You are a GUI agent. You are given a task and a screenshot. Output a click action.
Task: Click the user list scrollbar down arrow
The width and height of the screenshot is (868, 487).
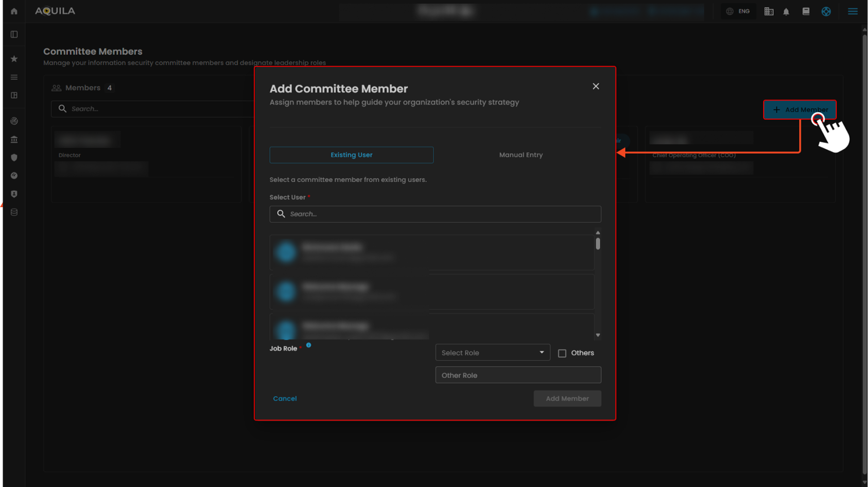pyautogui.click(x=598, y=335)
